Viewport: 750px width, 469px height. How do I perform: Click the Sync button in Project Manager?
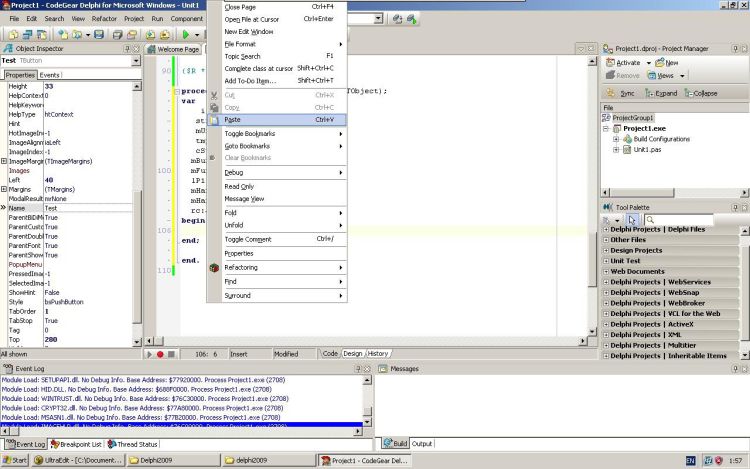[x=621, y=93]
